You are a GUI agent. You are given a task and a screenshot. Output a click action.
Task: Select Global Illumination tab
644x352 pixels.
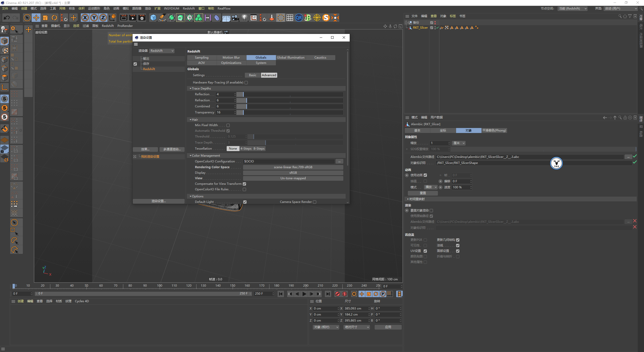[x=290, y=57]
